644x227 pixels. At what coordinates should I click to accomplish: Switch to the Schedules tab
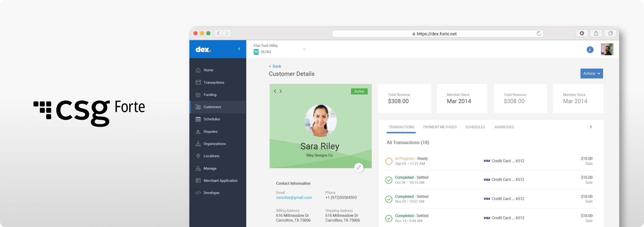475,127
